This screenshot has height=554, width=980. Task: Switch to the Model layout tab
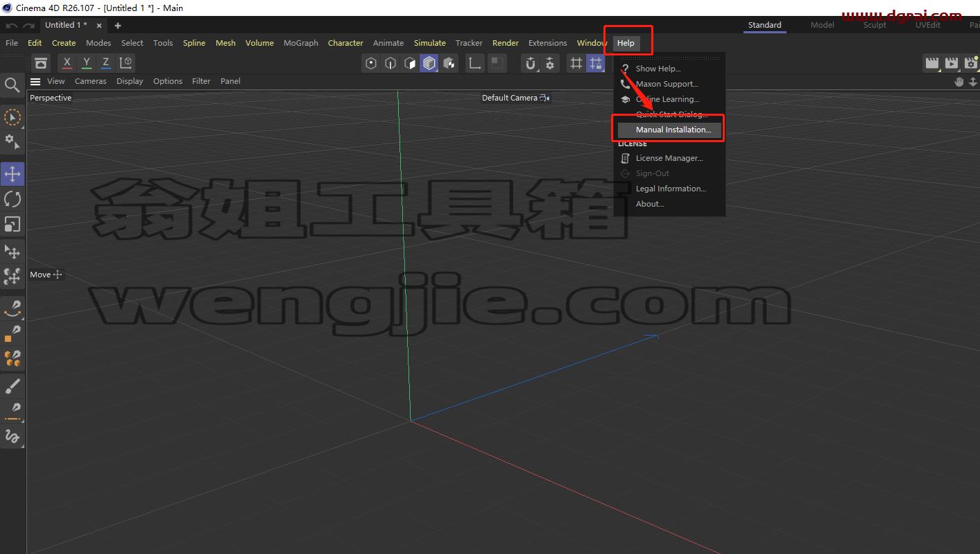click(x=823, y=25)
